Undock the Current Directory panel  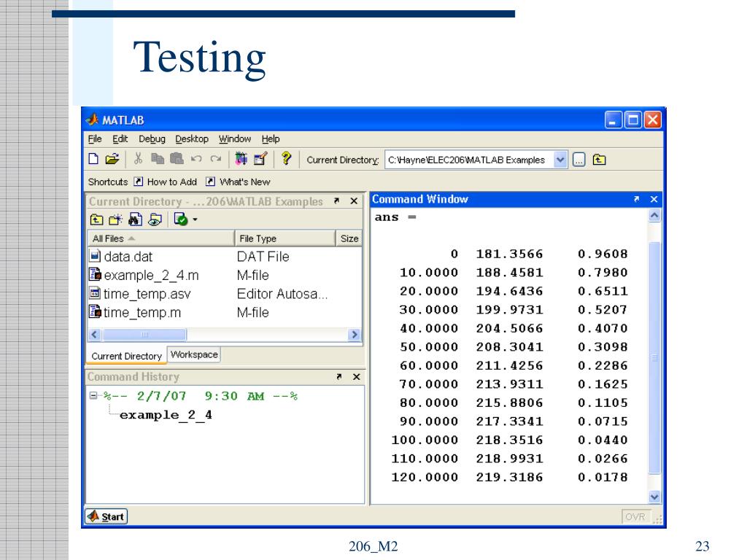[x=336, y=201]
